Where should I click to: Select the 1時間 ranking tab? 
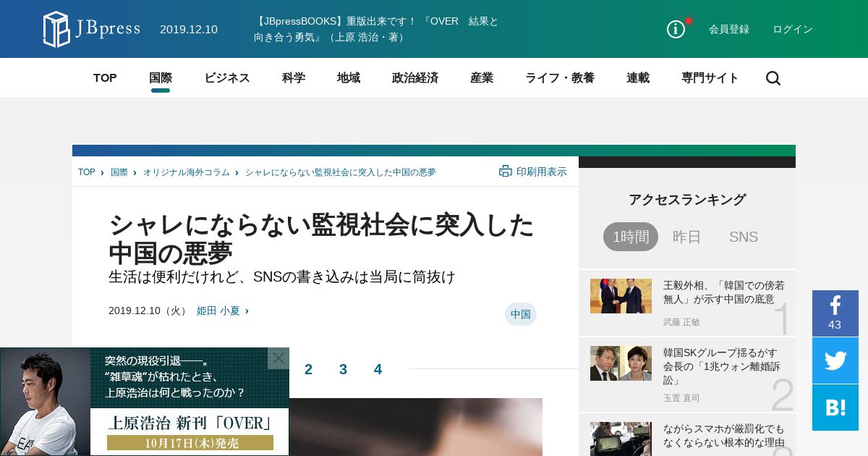(x=631, y=237)
